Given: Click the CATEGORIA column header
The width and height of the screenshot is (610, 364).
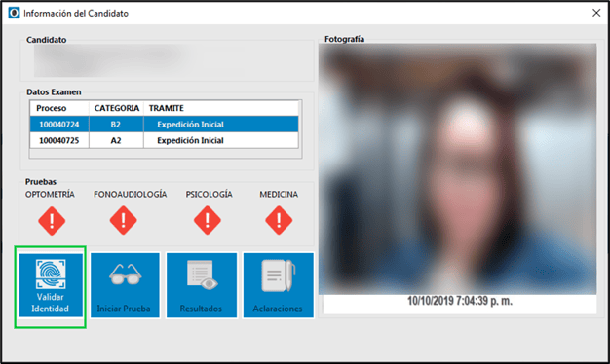Looking at the screenshot, I should [116, 108].
